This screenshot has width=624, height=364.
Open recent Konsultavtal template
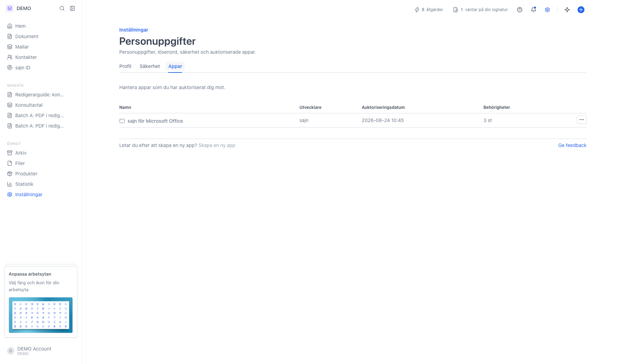point(41,105)
